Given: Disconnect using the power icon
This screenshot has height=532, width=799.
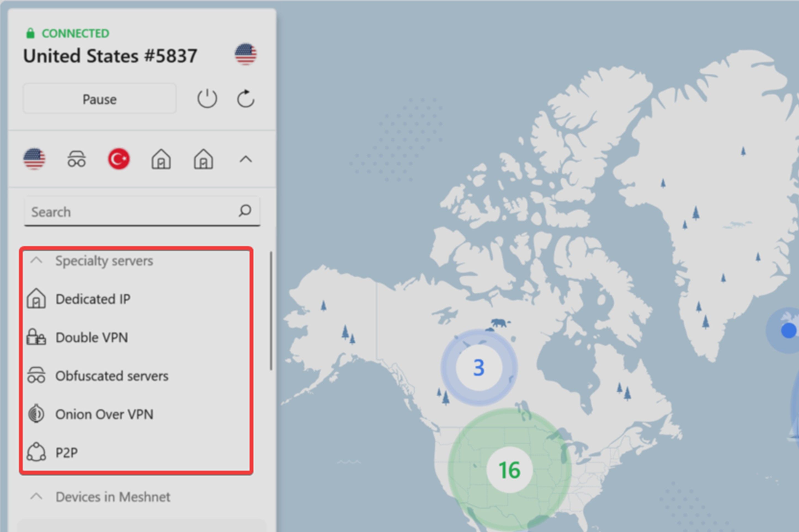Looking at the screenshot, I should pyautogui.click(x=207, y=99).
